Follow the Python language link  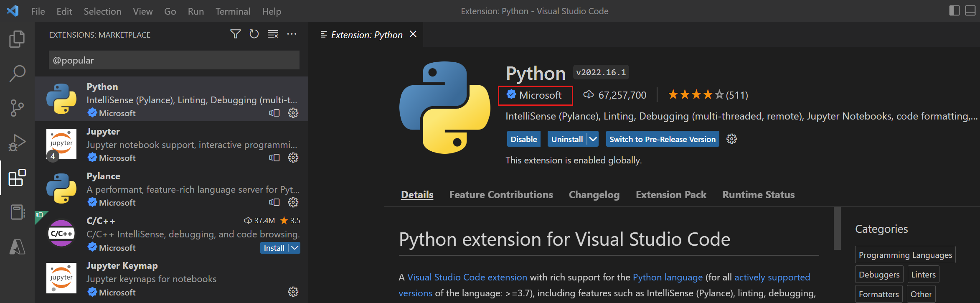tap(668, 278)
